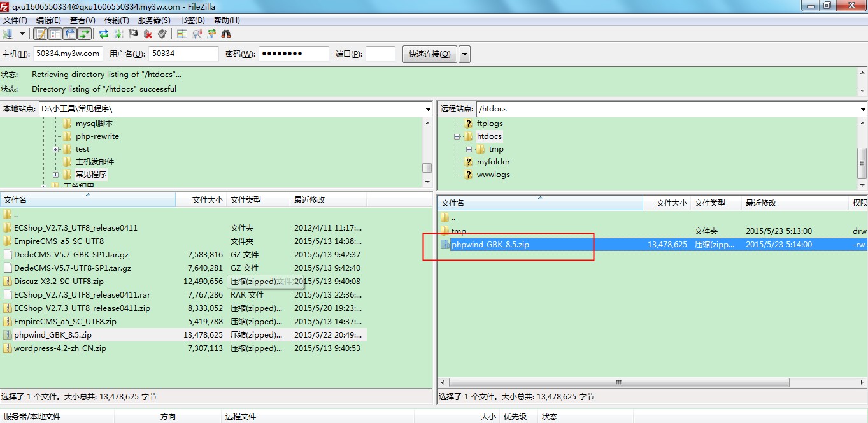The image size is (868, 423).
Task: Select myfolder in remote tree
Action: (493, 162)
